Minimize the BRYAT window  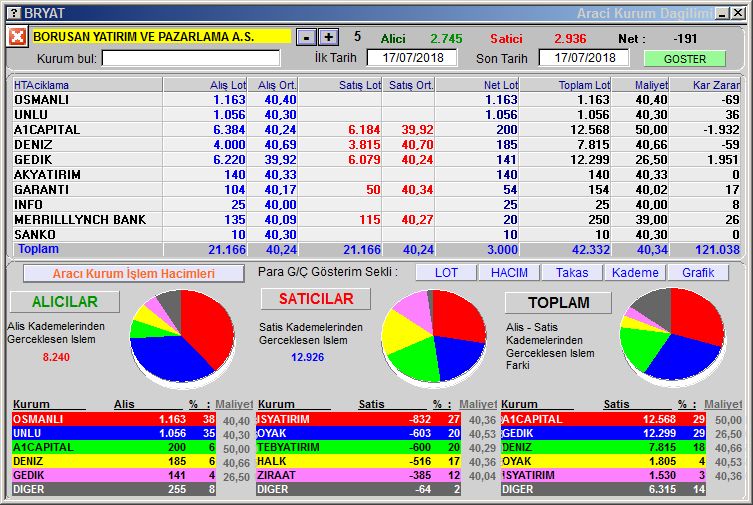point(723,13)
